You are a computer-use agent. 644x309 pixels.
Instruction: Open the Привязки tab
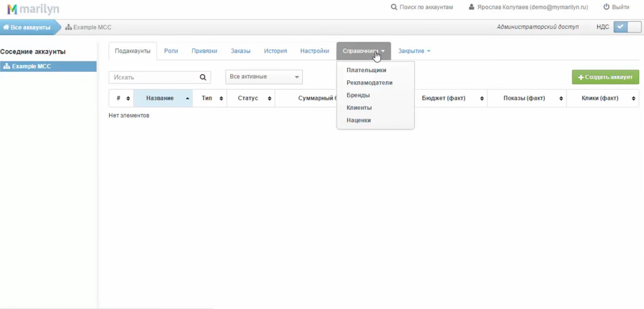(204, 51)
